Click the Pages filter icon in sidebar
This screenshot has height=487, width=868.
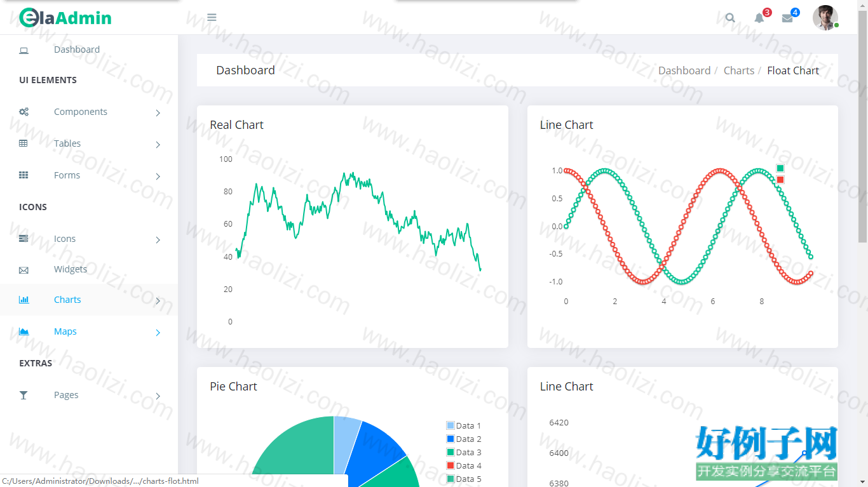24,395
